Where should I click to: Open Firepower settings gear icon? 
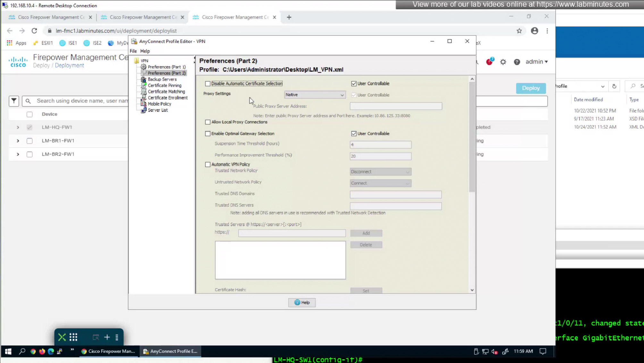click(503, 62)
